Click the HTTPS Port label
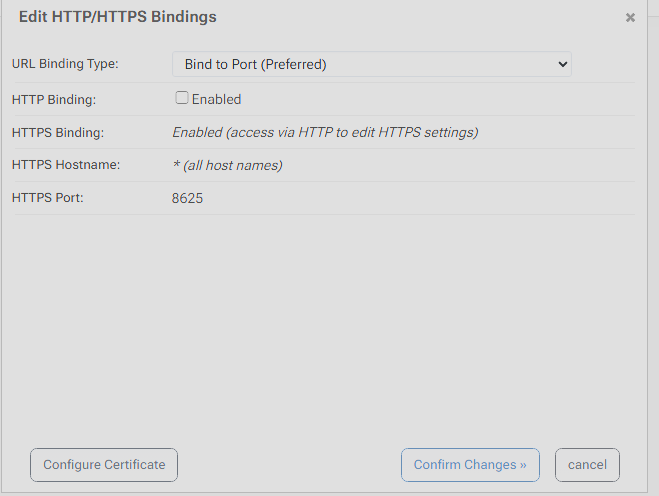The width and height of the screenshot is (659, 496). pos(48,198)
